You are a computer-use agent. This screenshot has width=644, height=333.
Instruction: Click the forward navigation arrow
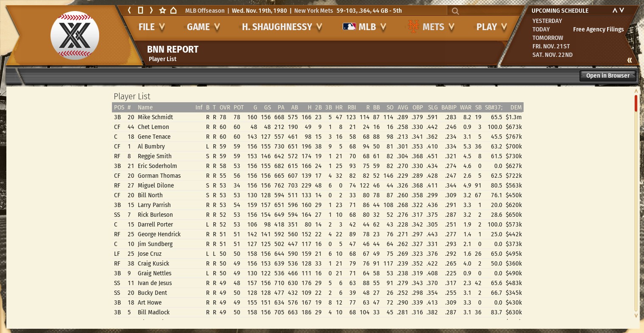[x=151, y=10]
